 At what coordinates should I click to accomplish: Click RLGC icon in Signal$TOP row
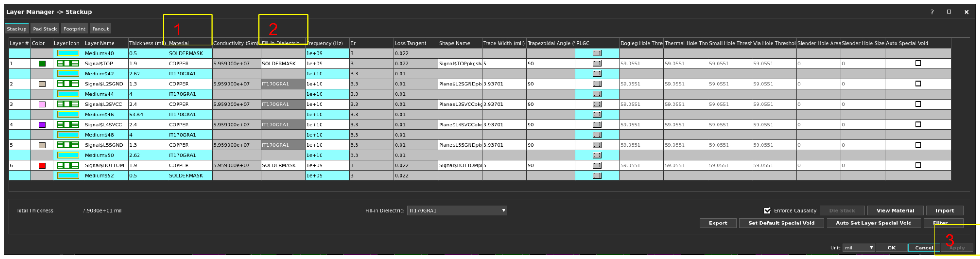pos(597,64)
